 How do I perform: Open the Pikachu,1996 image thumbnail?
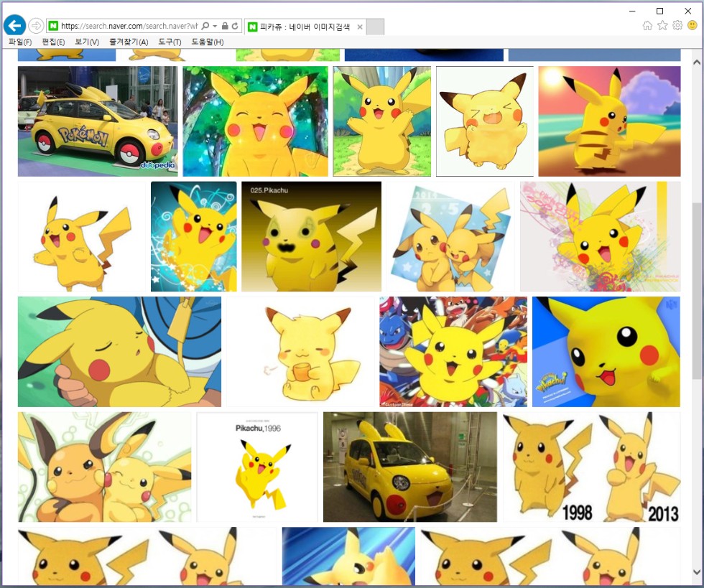coord(257,467)
